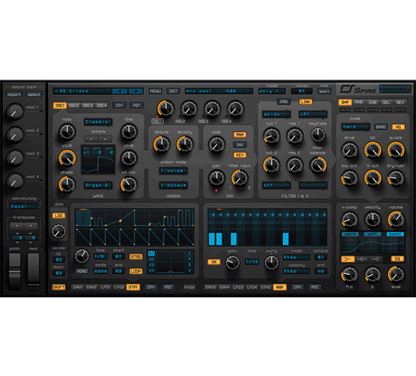Open the Equal microtuning dropdown
416x376 pixels.
(24, 206)
